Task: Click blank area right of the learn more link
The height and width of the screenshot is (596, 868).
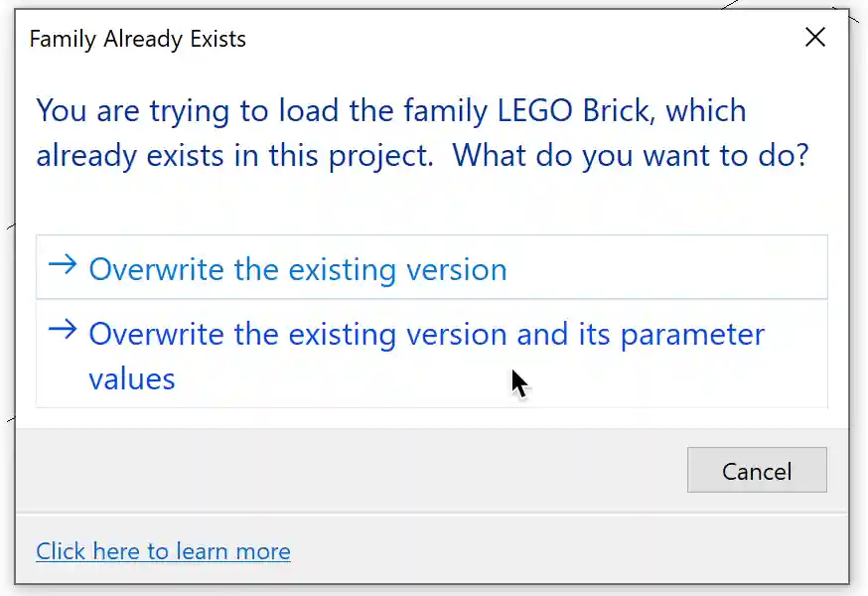Action: click(x=566, y=551)
